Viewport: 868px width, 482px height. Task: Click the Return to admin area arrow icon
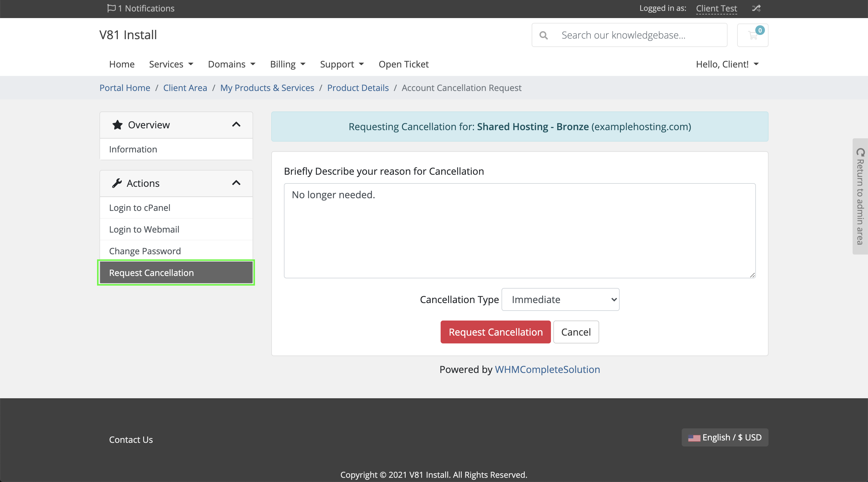click(x=860, y=152)
